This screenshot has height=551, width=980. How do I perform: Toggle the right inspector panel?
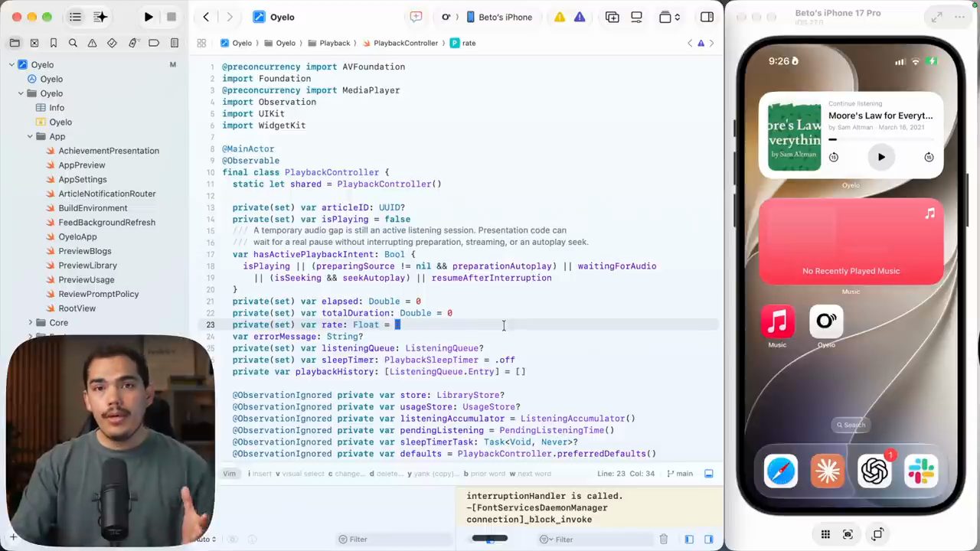coord(707,17)
